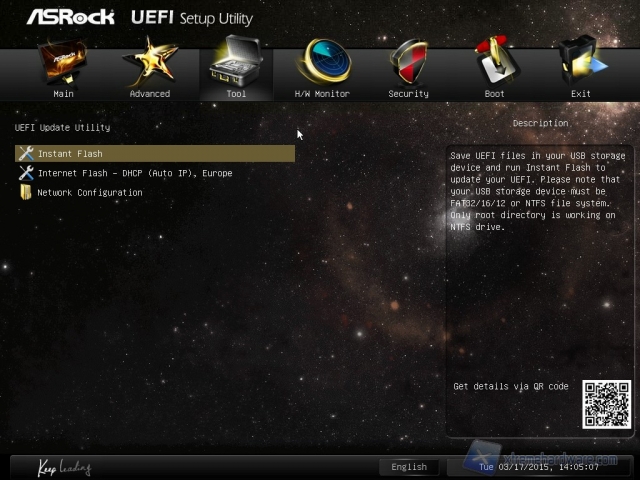This screenshot has height=480, width=640.
Task: Choose Internet Flash - DHCP (Auto IP), Europe
Action: [135, 173]
